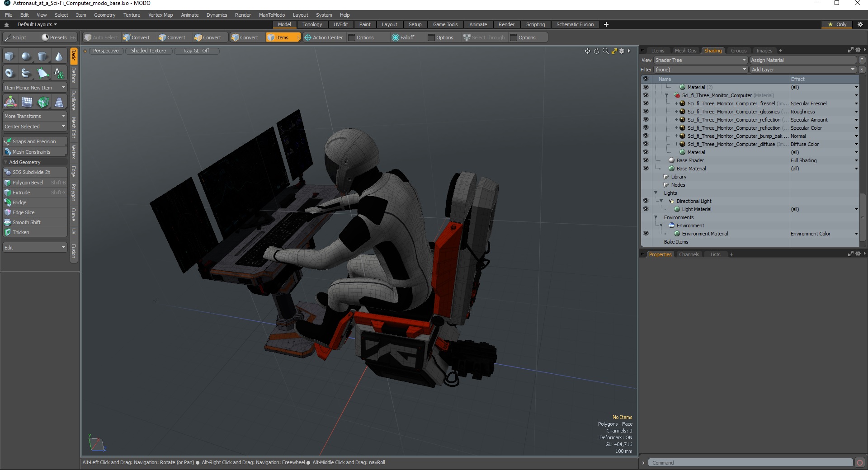Open Action Center tool
The image size is (868, 470).
pyautogui.click(x=324, y=38)
